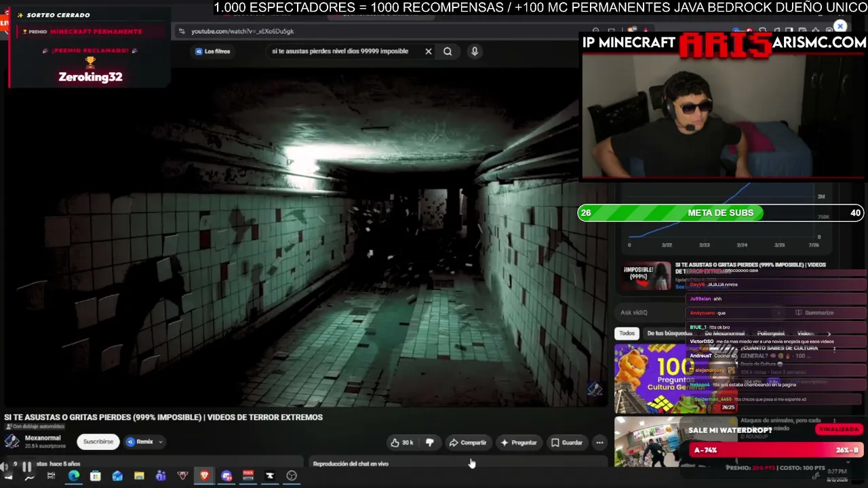Image resolution: width=868 pixels, height=488 pixels.
Task: Open Outlook mail from the taskbar
Action: tap(117, 476)
